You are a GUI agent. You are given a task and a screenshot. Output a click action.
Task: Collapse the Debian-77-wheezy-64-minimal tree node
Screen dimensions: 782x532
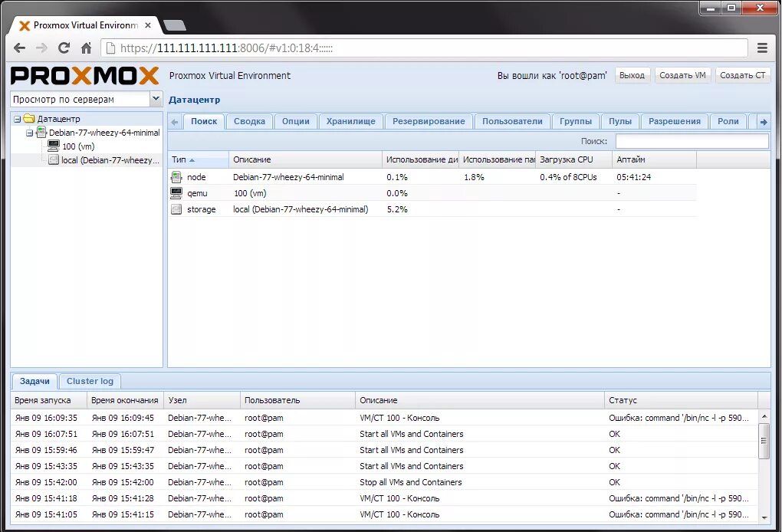coord(29,133)
